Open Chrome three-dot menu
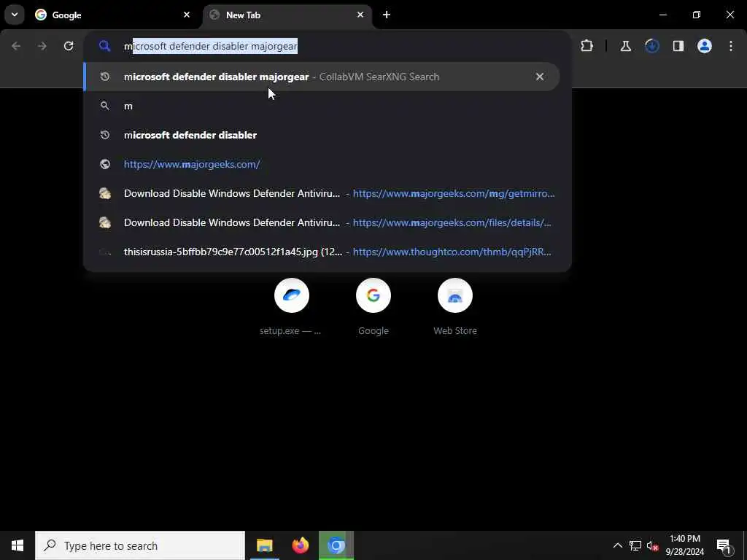The width and height of the screenshot is (747, 560). click(x=731, y=46)
